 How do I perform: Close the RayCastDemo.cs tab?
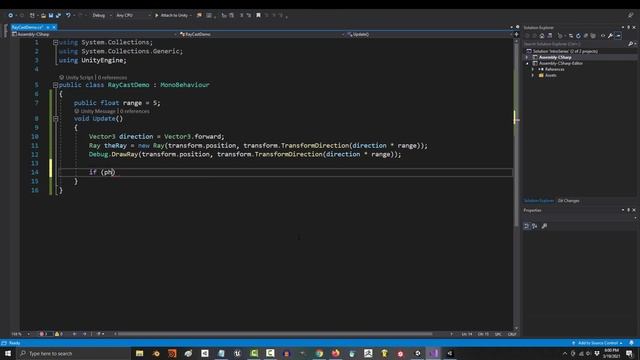(x=54, y=27)
